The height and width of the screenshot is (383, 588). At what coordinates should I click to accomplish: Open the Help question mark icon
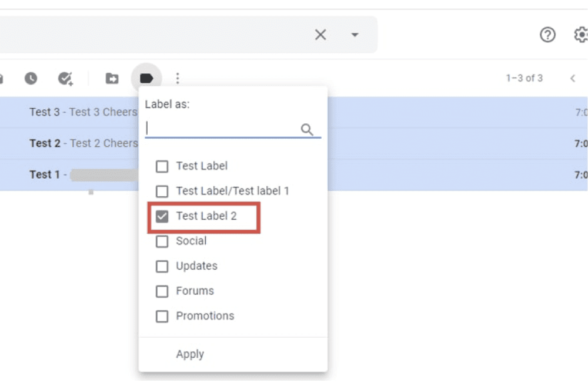coord(547,35)
